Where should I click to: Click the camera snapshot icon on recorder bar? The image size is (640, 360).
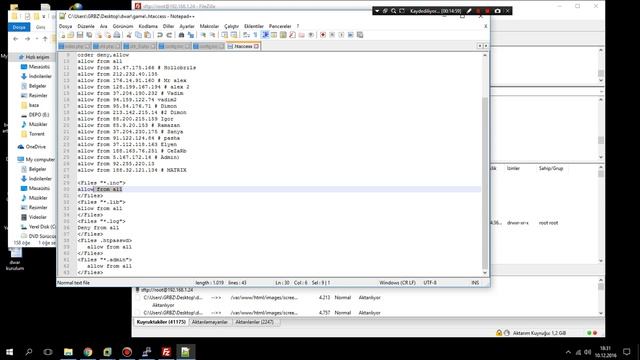tap(498, 11)
